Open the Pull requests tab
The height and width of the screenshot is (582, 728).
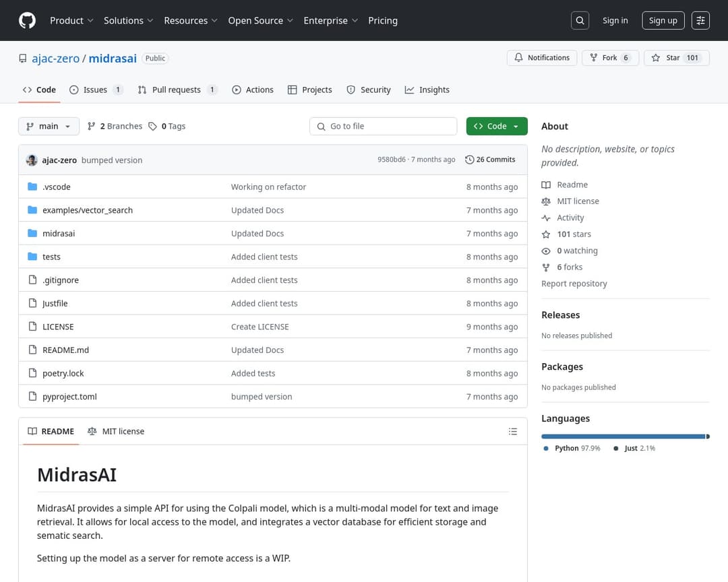pos(177,90)
